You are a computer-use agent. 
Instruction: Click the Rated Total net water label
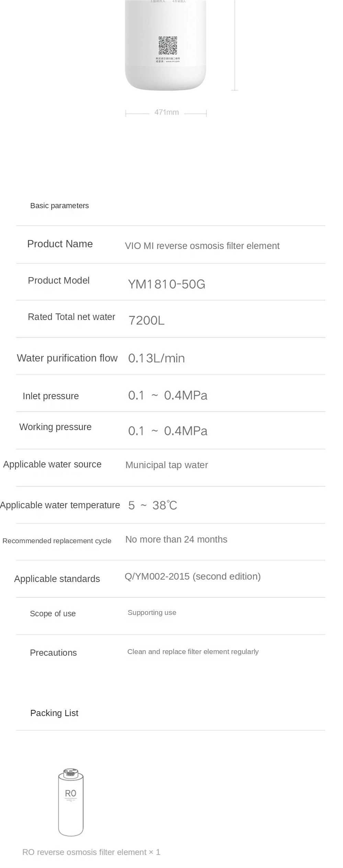tap(71, 317)
